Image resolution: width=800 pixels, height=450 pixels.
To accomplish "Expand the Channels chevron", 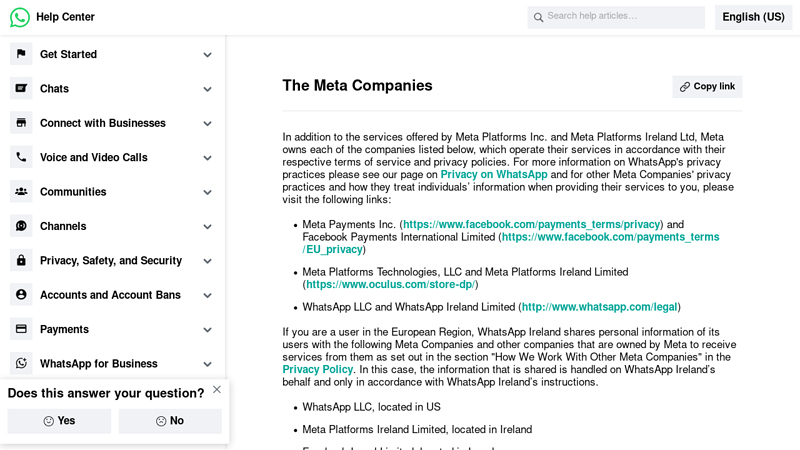I will [207, 227].
